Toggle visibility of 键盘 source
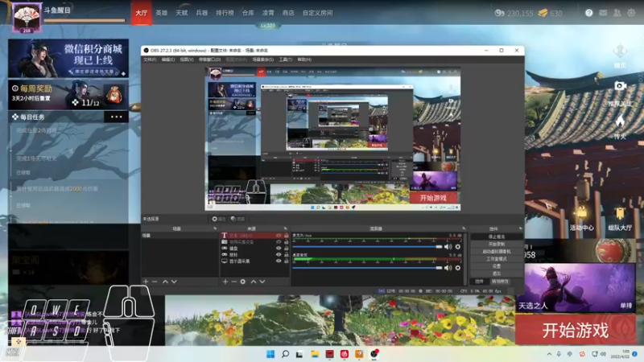 point(279,249)
